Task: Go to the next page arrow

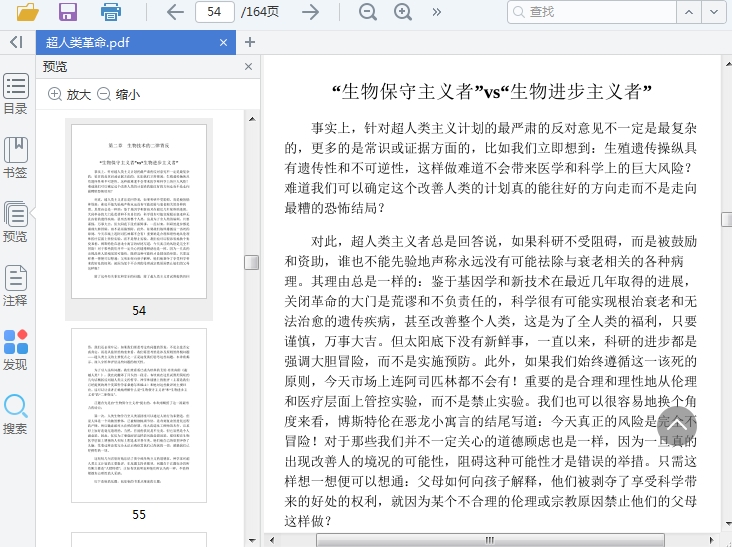Action: (x=311, y=12)
